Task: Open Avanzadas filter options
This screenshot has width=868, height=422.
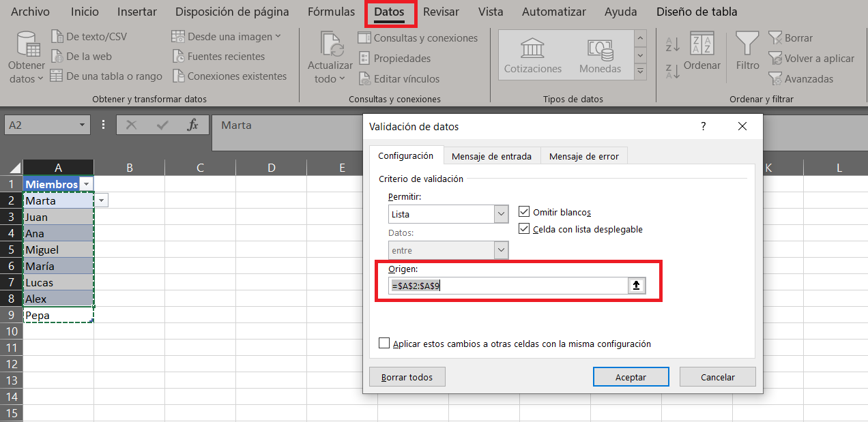Action: [x=800, y=79]
